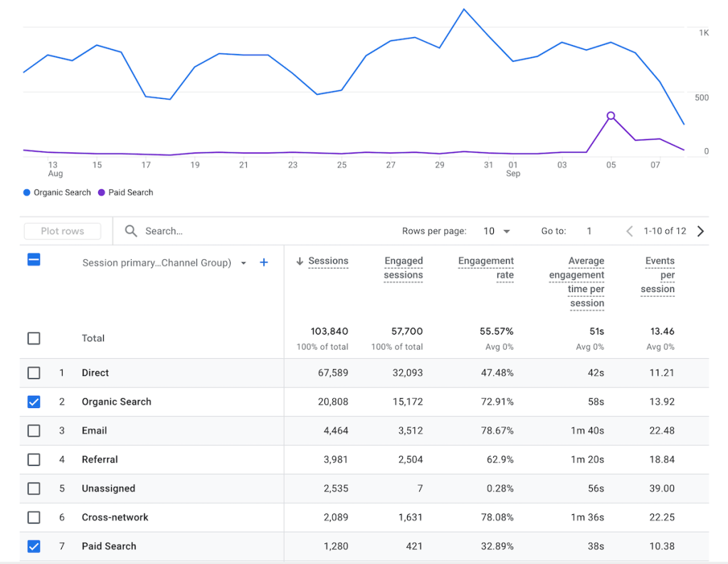Viewport: 728px width, 564px height.
Task: Click the search magnifying glass icon
Action: 131,231
